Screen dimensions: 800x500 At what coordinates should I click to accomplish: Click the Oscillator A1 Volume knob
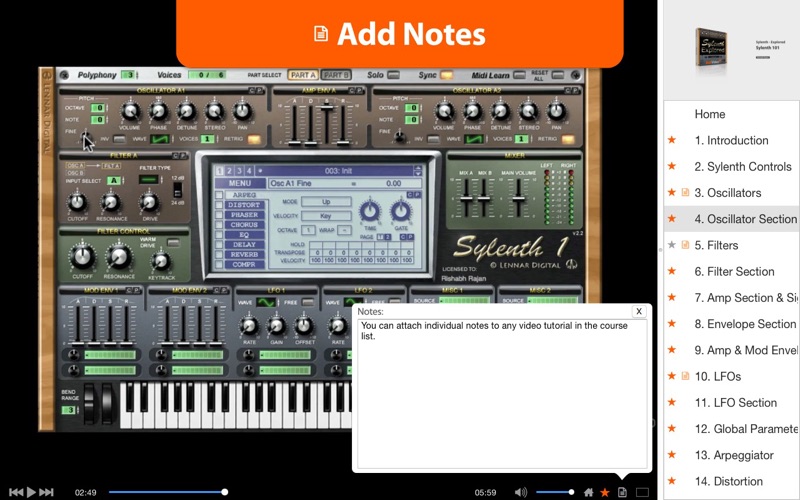pyautogui.click(x=130, y=111)
